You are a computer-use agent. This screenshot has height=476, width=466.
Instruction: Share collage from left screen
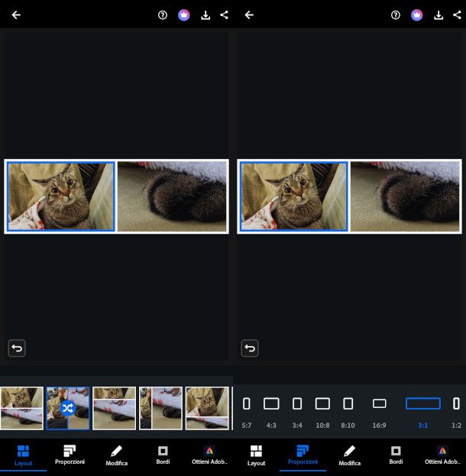(224, 15)
